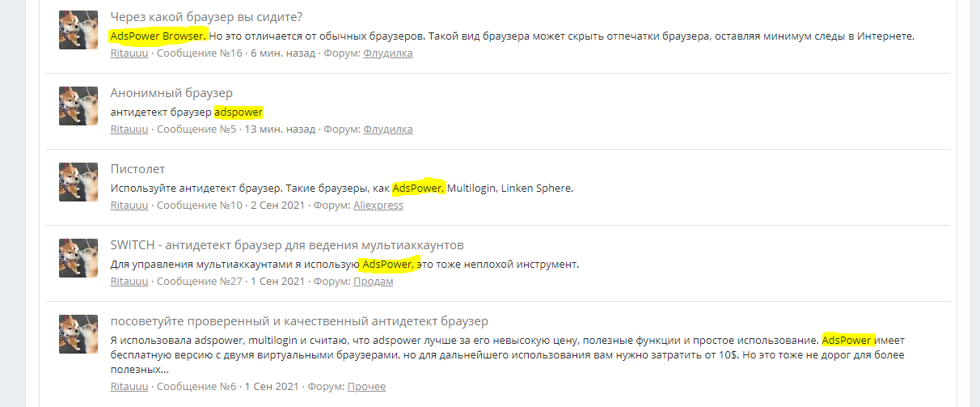Open thread "Анонимный браузер"

(x=171, y=93)
